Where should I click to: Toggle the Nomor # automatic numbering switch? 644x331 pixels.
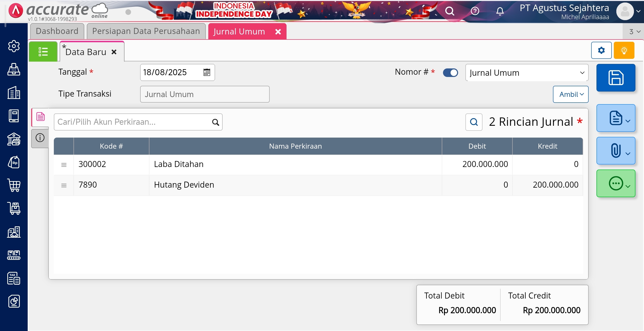(450, 73)
